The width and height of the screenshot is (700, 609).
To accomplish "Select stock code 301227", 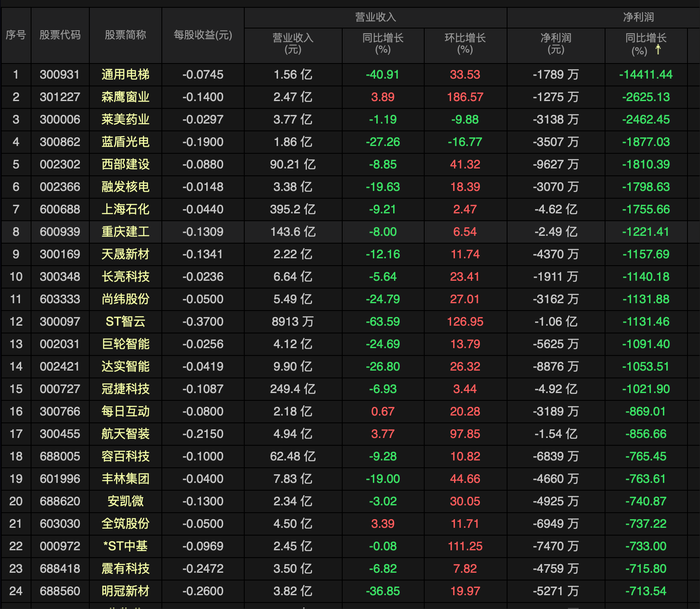I will 60,97.
